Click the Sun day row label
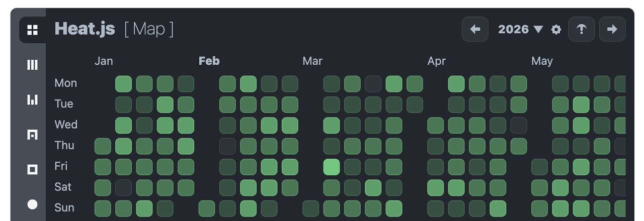Screen dimensions: 644x221 coord(64,207)
